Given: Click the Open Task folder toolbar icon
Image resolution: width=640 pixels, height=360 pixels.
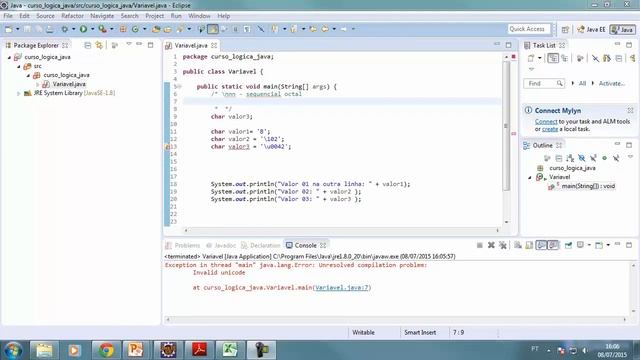Looking at the screenshot, I should (168, 29).
